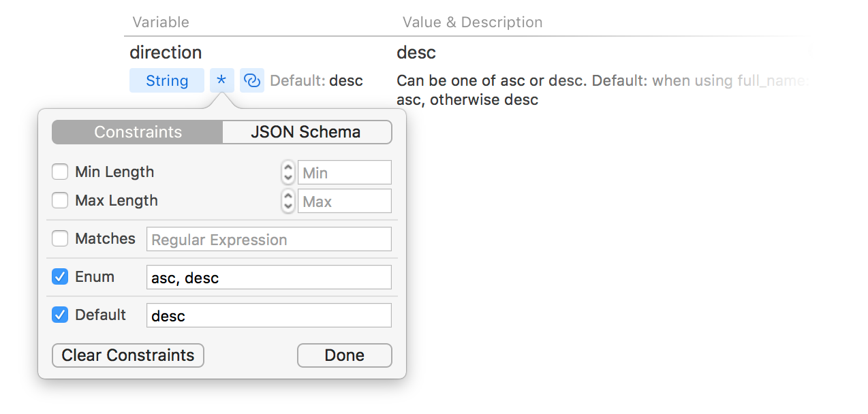Check the Matches regular expression option
The image size is (868, 414).
pyautogui.click(x=60, y=238)
